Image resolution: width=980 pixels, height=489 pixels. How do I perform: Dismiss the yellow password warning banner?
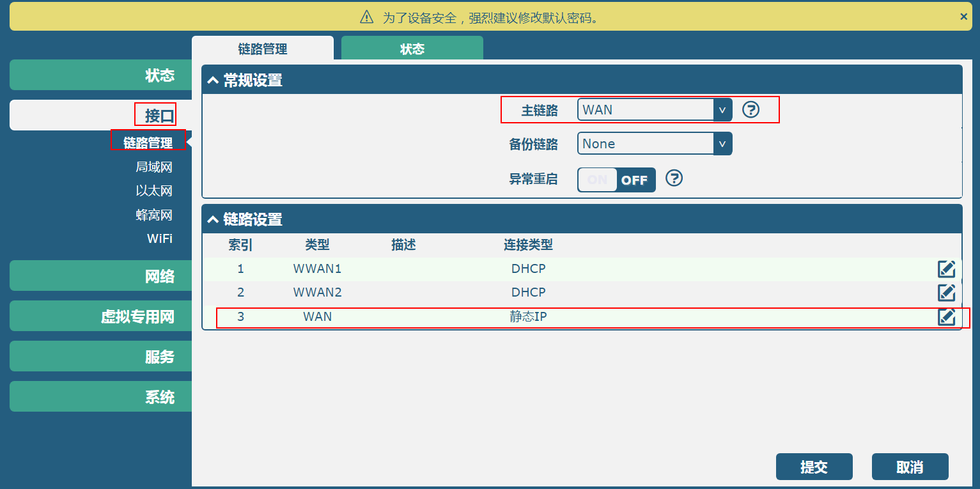tap(963, 17)
